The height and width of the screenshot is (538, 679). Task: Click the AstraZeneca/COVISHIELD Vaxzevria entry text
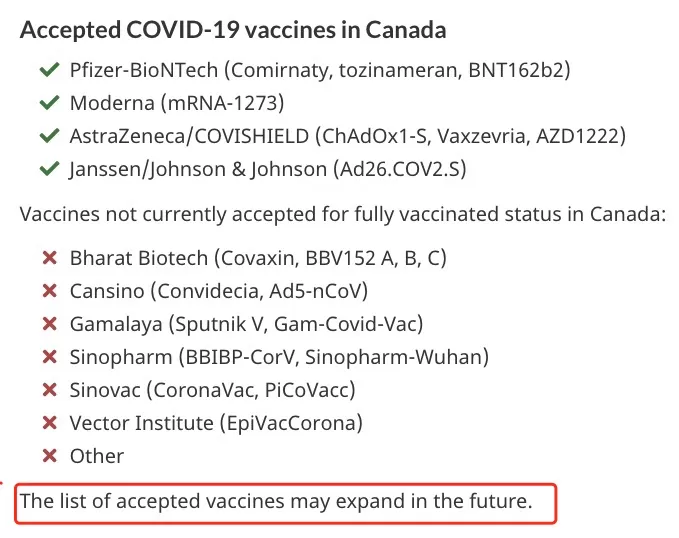click(348, 136)
